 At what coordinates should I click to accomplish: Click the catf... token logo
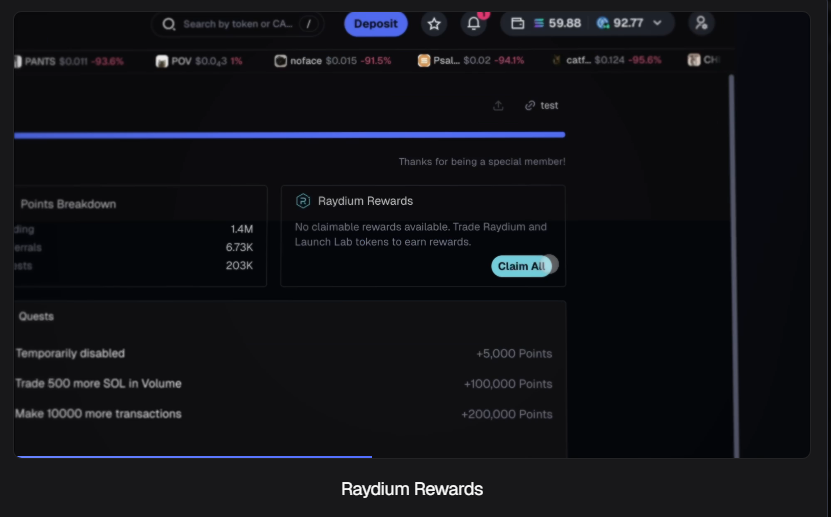click(x=556, y=60)
